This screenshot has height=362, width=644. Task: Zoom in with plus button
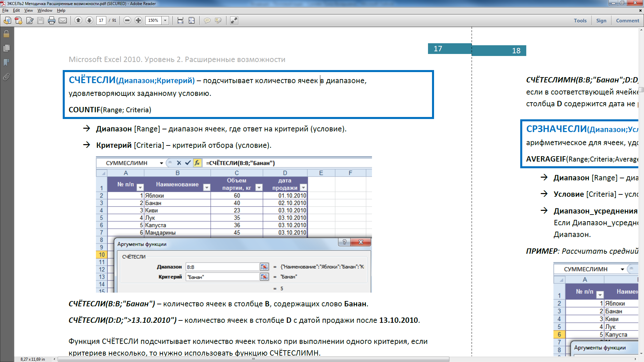[x=138, y=20]
